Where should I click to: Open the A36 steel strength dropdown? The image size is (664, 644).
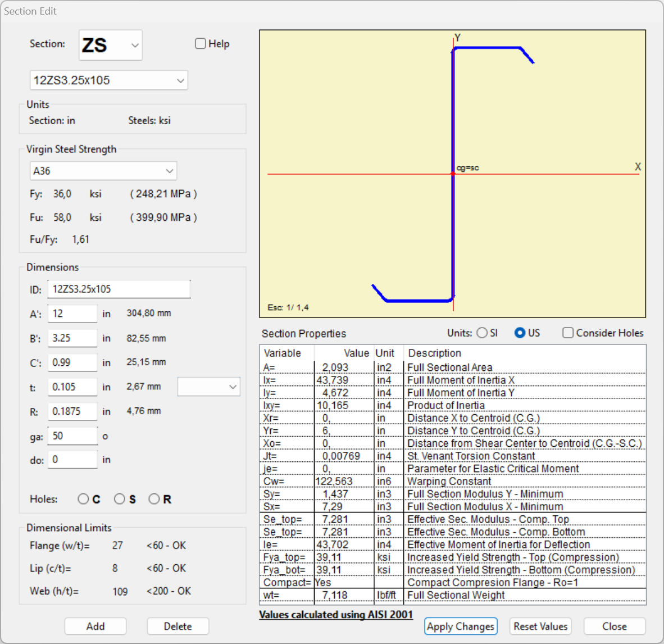click(x=103, y=171)
